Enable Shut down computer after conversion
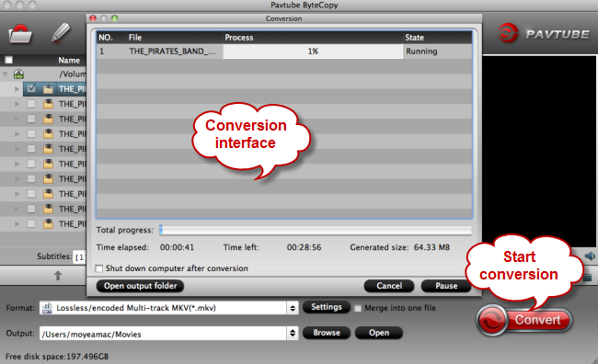The width and height of the screenshot is (598, 364). tap(99, 268)
